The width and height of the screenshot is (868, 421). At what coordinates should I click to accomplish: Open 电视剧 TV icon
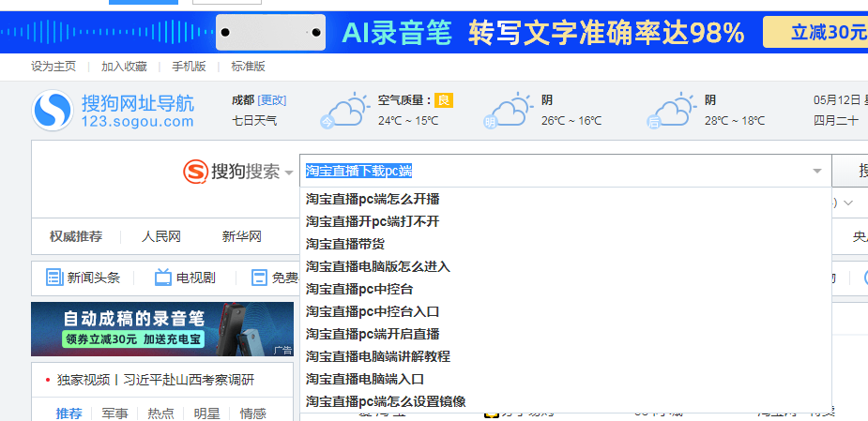point(163,278)
